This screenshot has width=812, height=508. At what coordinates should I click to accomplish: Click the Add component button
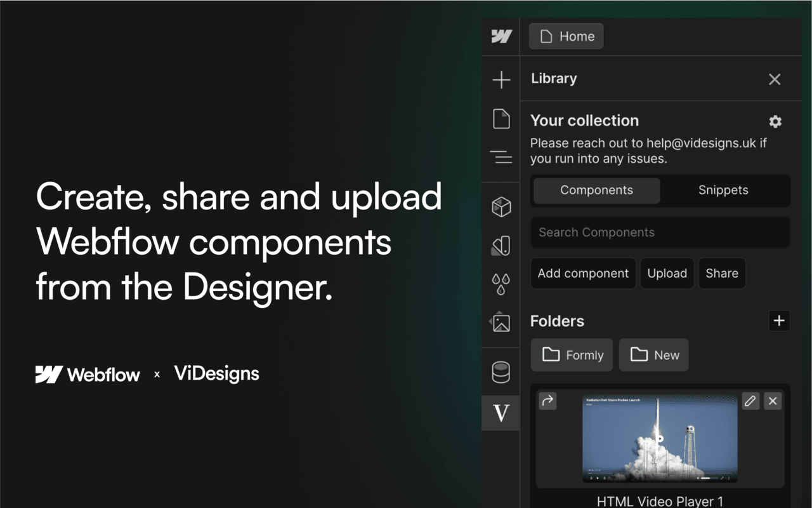click(x=583, y=274)
